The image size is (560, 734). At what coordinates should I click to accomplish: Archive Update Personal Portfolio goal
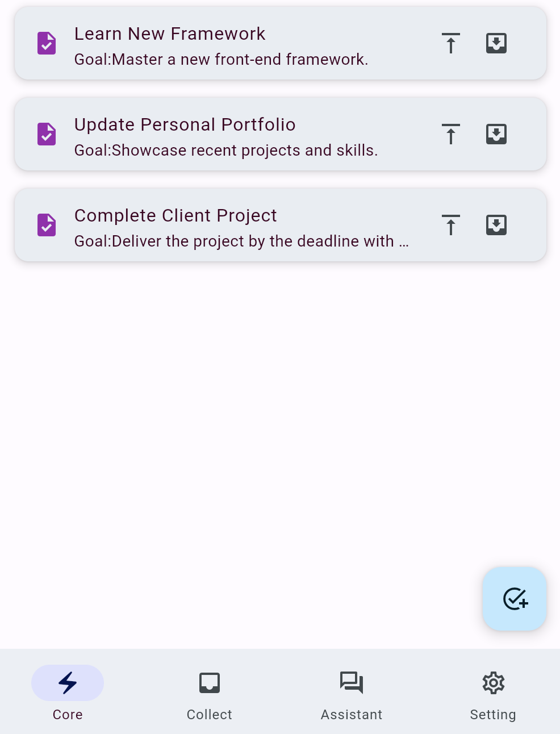[x=496, y=134]
